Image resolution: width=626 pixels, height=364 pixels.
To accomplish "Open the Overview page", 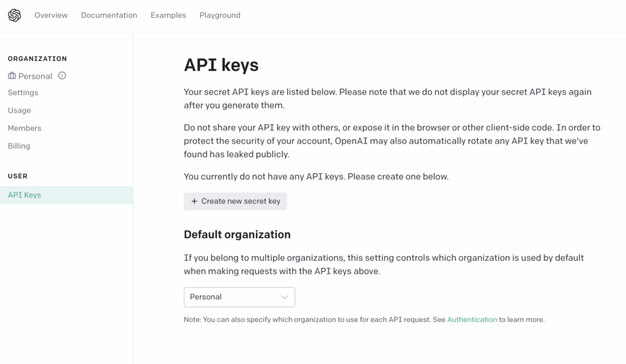I will 51,15.
